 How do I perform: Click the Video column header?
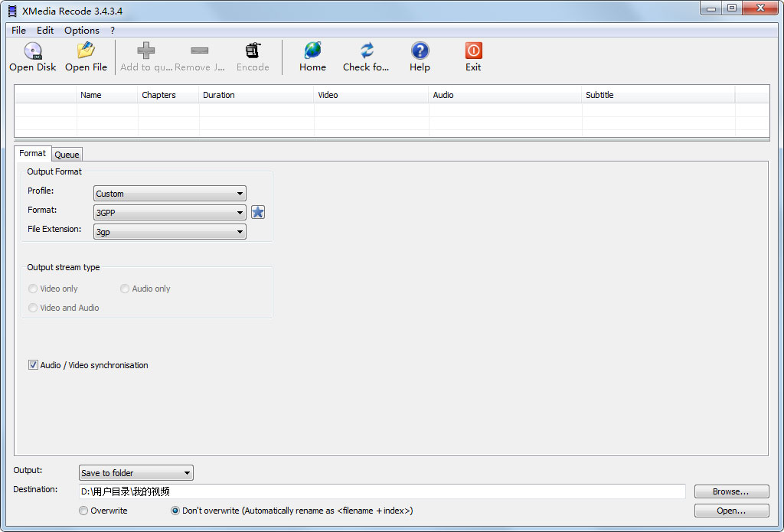tap(371, 95)
